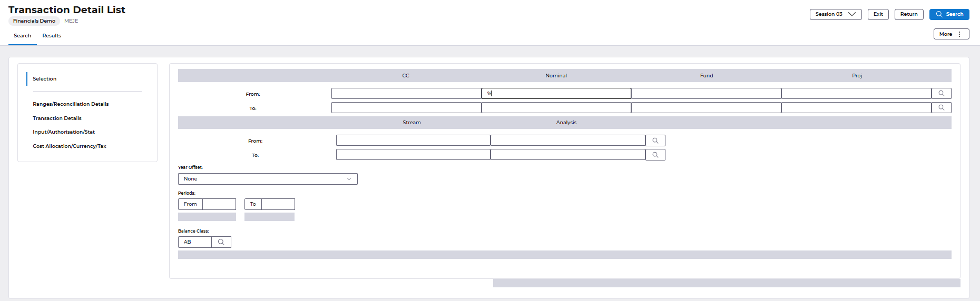This screenshot has height=301, width=980.
Task: Click the Proj To input field
Action: [856, 108]
